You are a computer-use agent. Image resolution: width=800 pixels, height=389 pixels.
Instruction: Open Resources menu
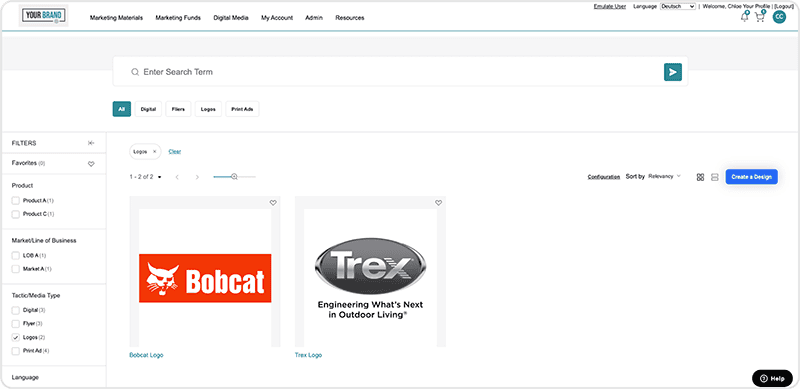pos(349,18)
